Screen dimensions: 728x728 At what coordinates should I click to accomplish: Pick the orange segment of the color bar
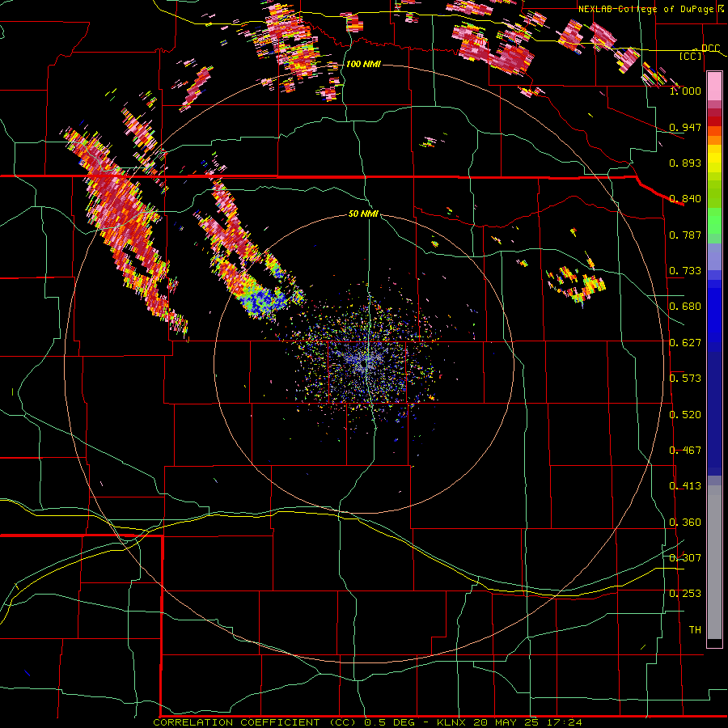pos(714,140)
